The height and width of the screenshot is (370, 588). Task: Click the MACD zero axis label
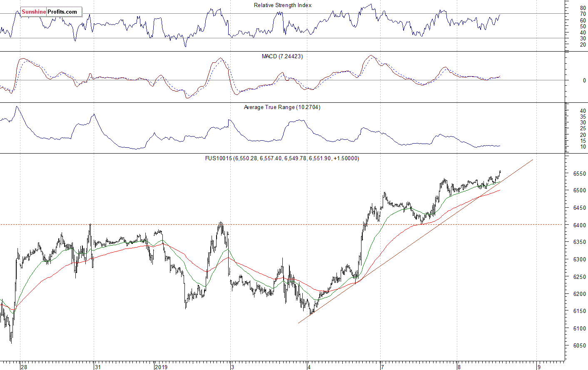point(584,81)
